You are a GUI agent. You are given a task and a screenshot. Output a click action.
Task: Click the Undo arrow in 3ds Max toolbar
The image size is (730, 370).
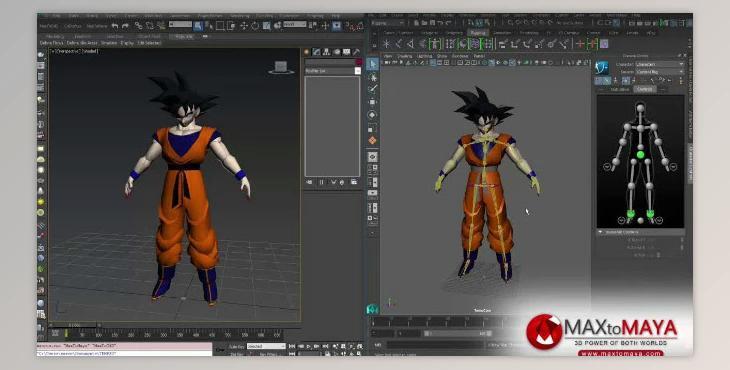point(115,26)
